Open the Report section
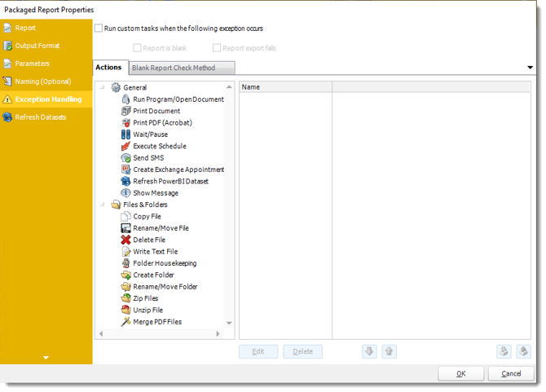This screenshot has width=546, height=392. (46, 28)
